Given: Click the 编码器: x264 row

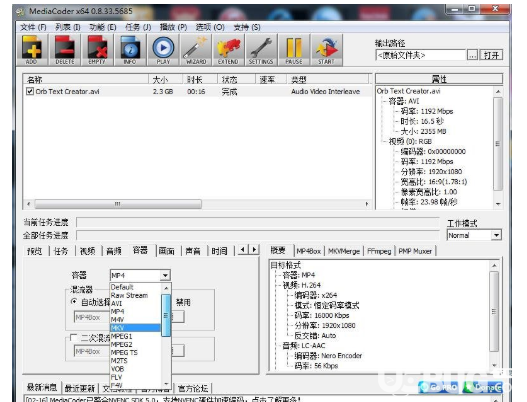Looking at the screenshot, I should coord(316,295).
